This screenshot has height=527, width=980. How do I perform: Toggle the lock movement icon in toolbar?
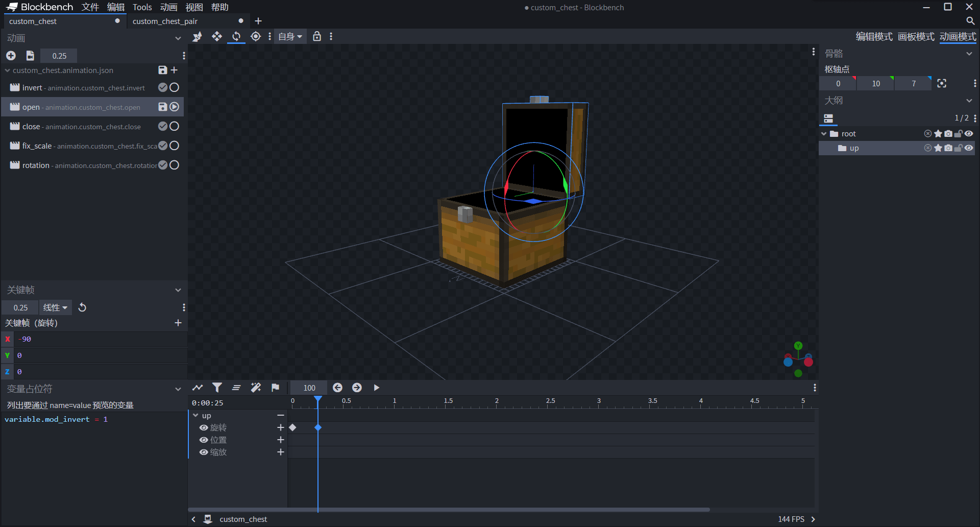coord(317,36)
